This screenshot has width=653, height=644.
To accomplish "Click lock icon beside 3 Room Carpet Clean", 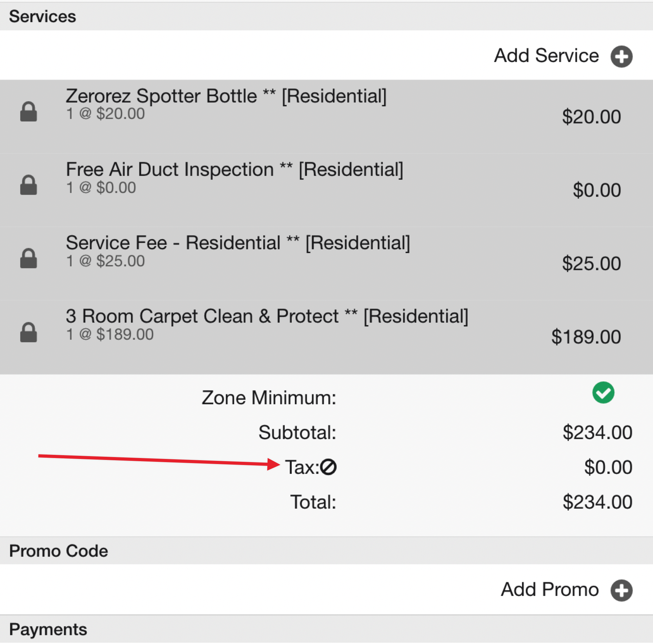I will coord(28,332).
